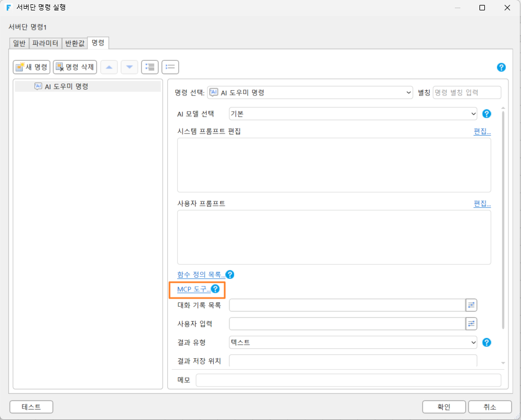Click the settings panel vertical scrollbar
Image resolution: width=521 pixels, height=420 pixels.
pos(503,220)
